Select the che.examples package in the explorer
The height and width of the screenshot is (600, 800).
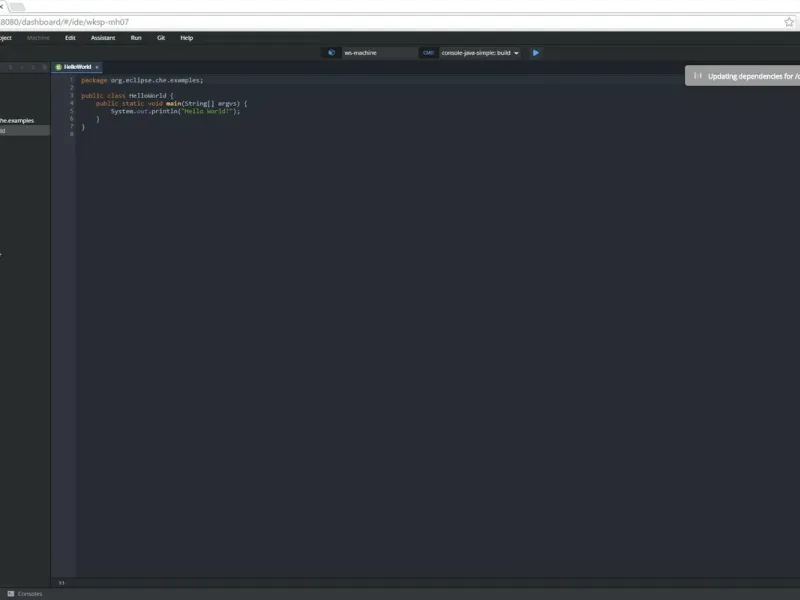pyautogui.click(x=17, y=120)
